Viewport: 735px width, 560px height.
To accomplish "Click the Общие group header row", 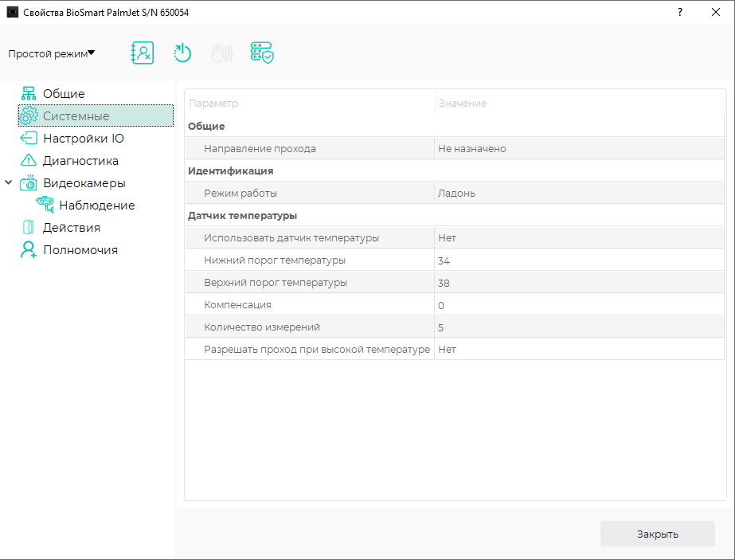I will click(x=455, y=126).
